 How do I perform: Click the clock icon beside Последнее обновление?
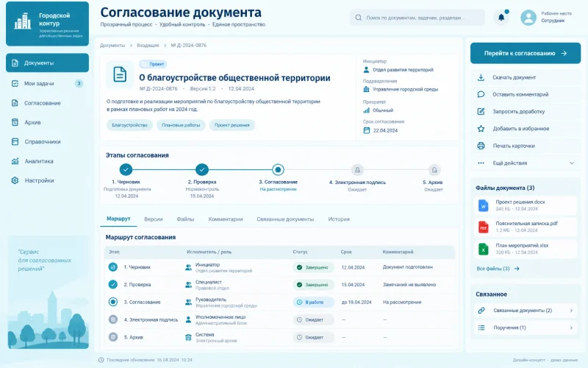[x=101, y=360]
